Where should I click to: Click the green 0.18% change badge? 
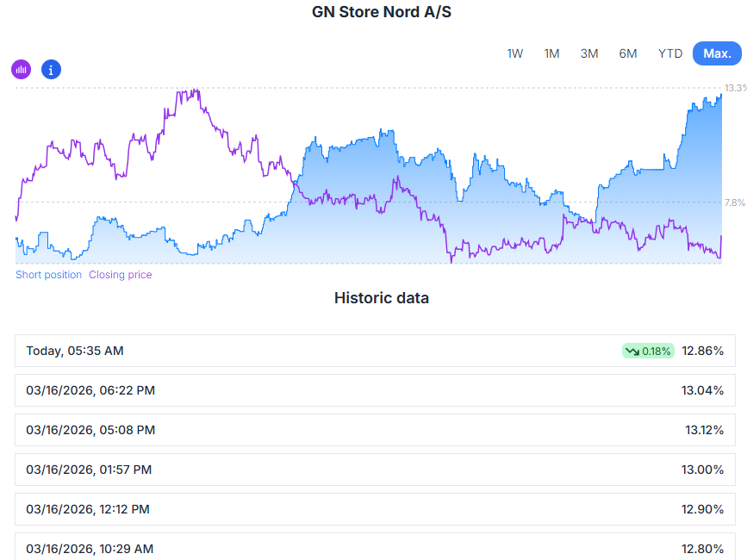click(x=648, y=351)
